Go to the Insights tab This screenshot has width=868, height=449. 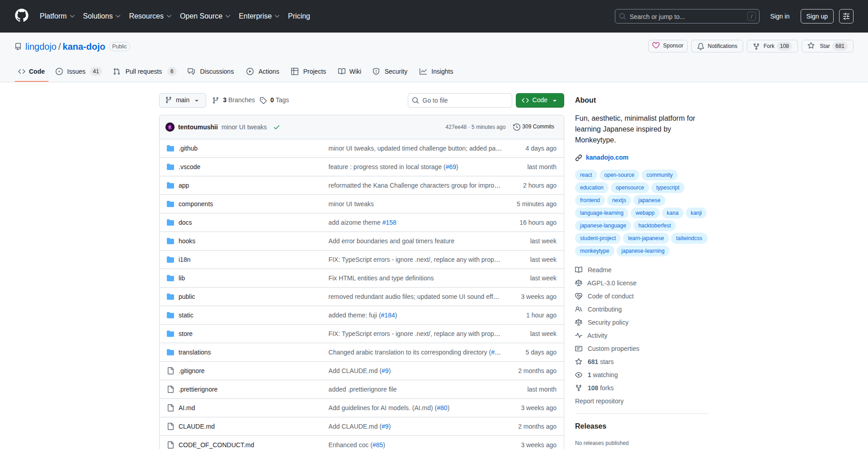click(436, 71)
